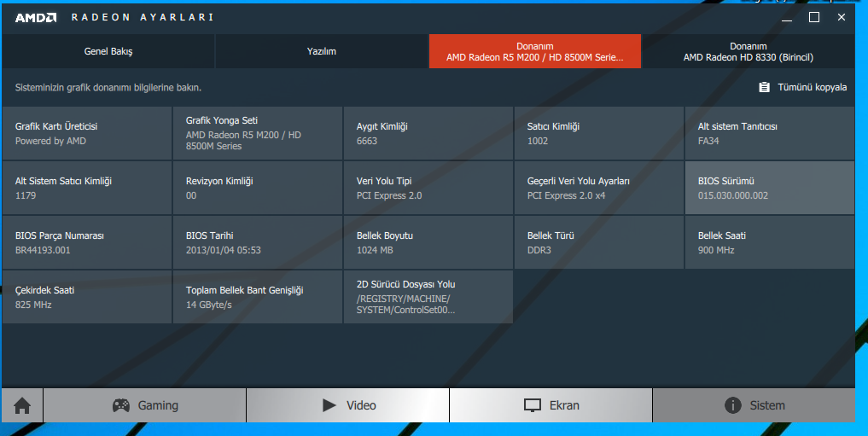Switch to the Yazılım tab
This screenshot has width=868, height=436.
(322, 51)
